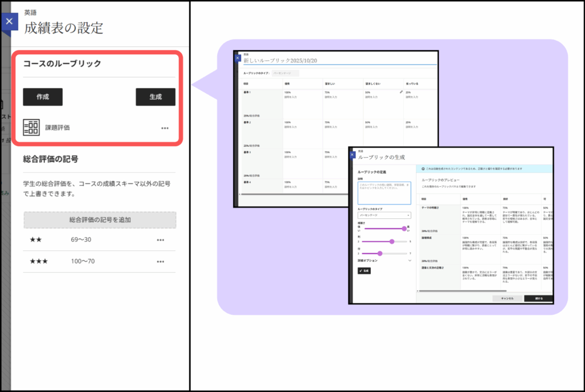Close the new rubric window with X icon

[238, 58]
